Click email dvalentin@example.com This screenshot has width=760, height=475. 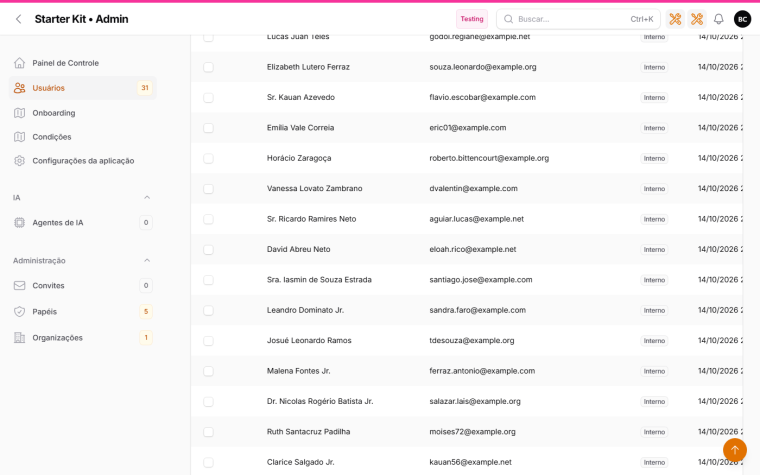click(x=474, y=189)
